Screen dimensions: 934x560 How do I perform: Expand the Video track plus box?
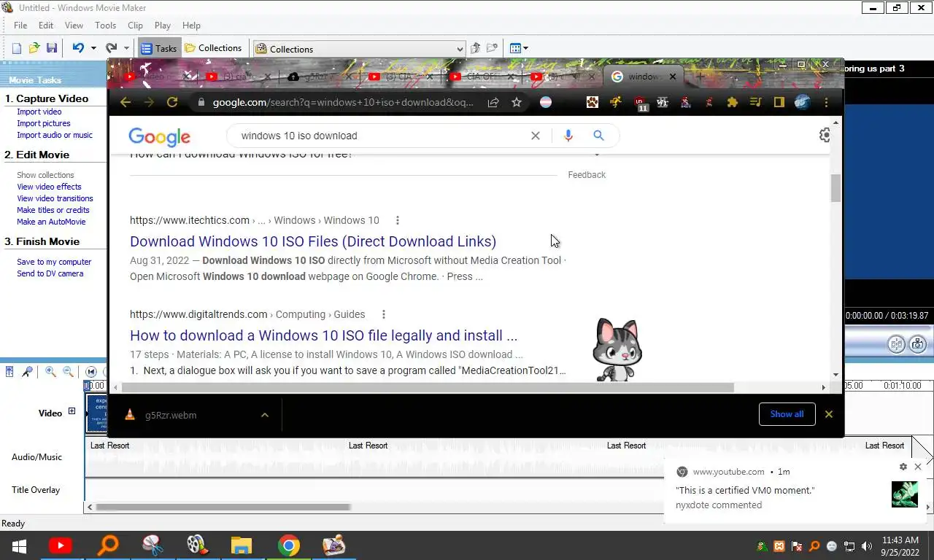click(x=72, y=412)
